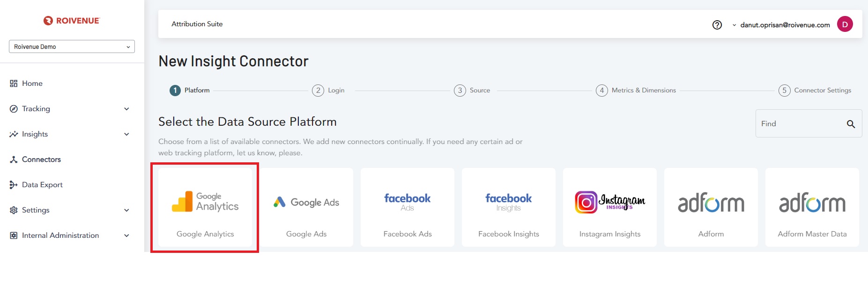Click the Tracking compass icon

(14, 109)
